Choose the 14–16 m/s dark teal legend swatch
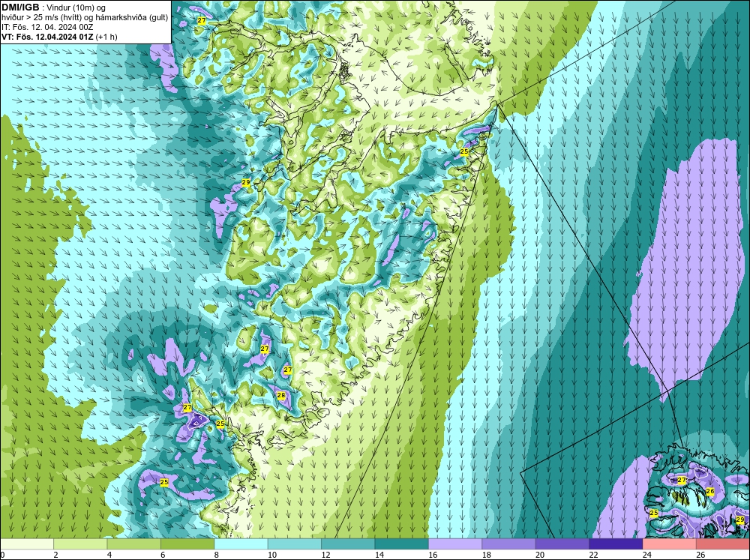 (x=402, y=544)
